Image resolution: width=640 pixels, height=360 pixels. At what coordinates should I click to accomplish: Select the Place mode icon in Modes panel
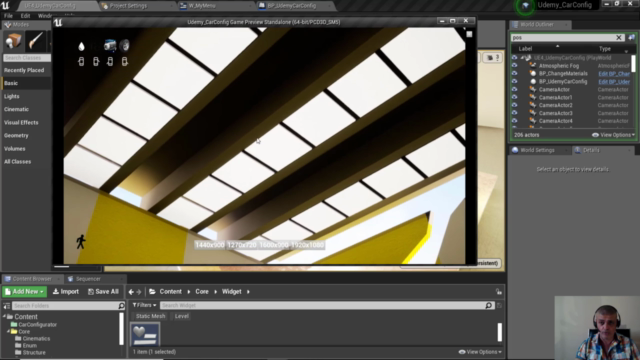(13, 41)
